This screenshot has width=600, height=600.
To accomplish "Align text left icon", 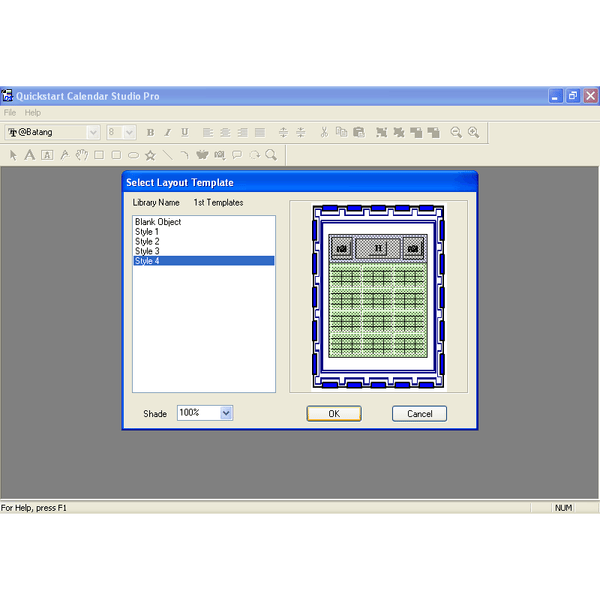I will coord(208,132).
